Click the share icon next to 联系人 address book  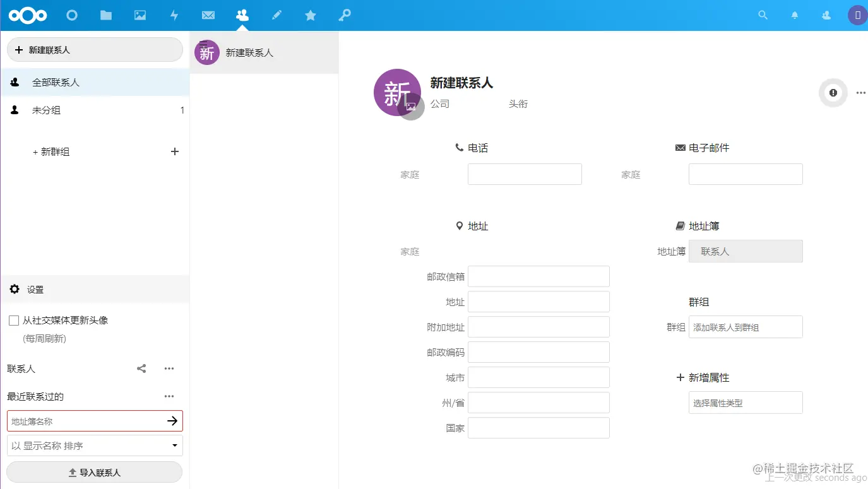141,368
